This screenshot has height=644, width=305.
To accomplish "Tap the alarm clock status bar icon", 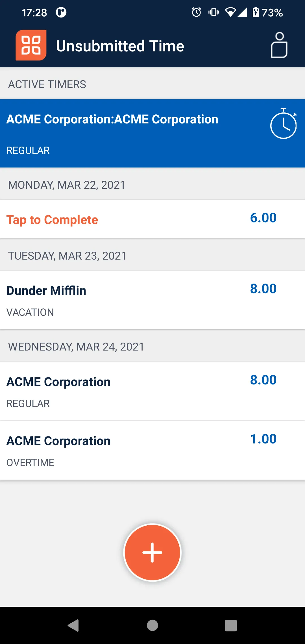I will click(196, 12).
